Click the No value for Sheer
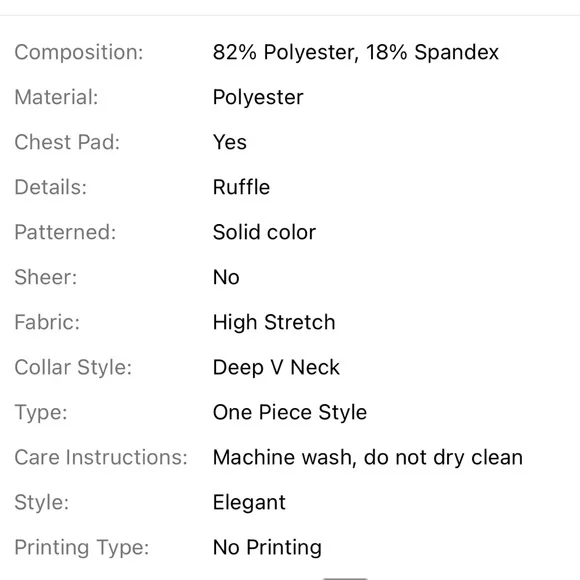Image resolution: width=580 pixels, height=580 pixels. pos(226,277)
